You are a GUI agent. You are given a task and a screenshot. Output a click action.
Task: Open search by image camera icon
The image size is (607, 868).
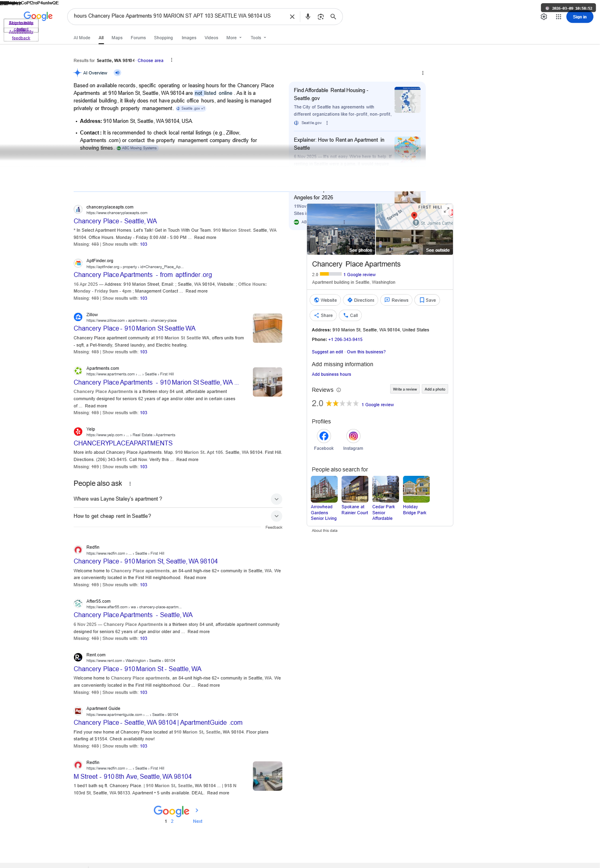[321, 17]
